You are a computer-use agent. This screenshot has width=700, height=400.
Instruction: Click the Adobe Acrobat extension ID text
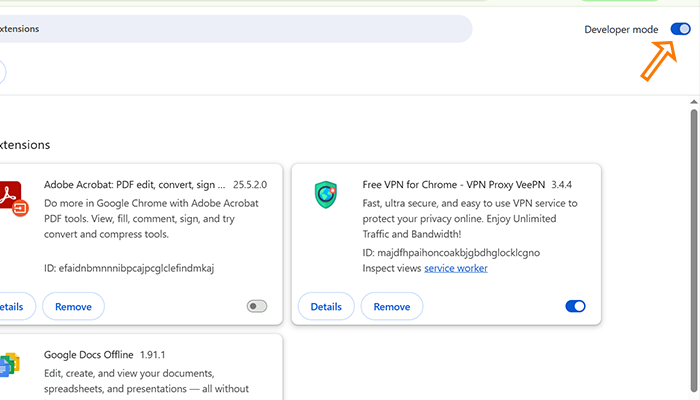pos(129,268)
